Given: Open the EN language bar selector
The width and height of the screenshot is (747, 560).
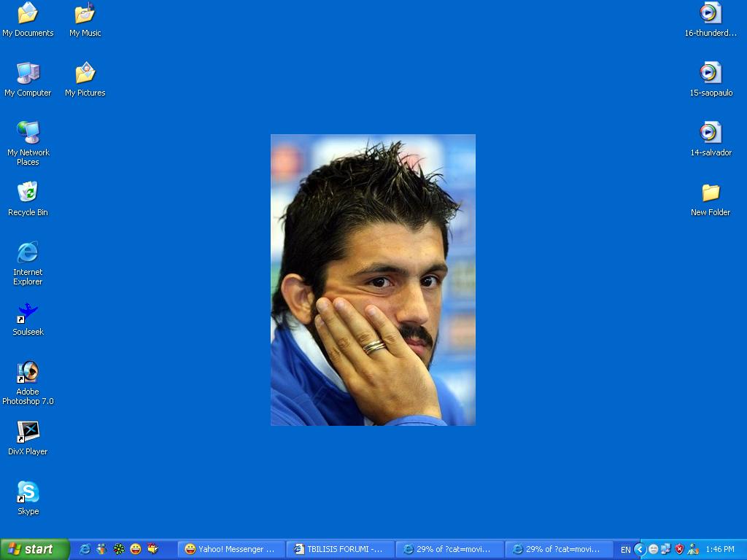Looking at the screenshot, I should tap(625, 550).
